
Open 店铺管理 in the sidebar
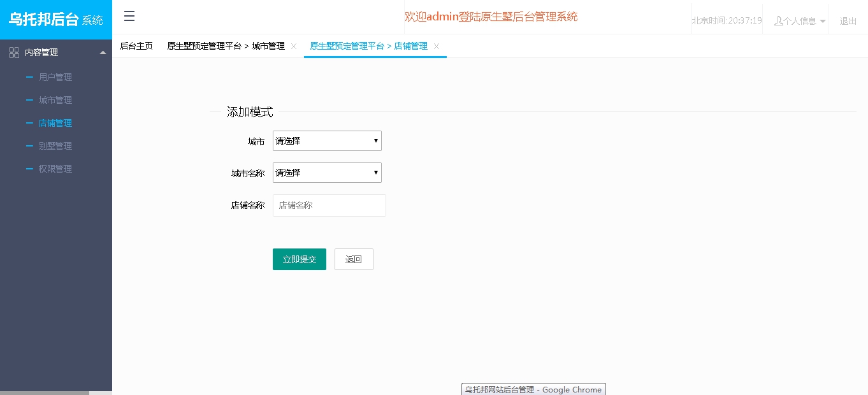tap(55, 123)
